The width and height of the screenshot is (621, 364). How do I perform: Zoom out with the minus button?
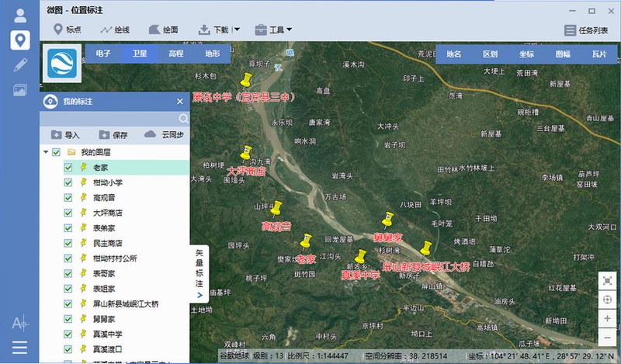coord(607,338)
